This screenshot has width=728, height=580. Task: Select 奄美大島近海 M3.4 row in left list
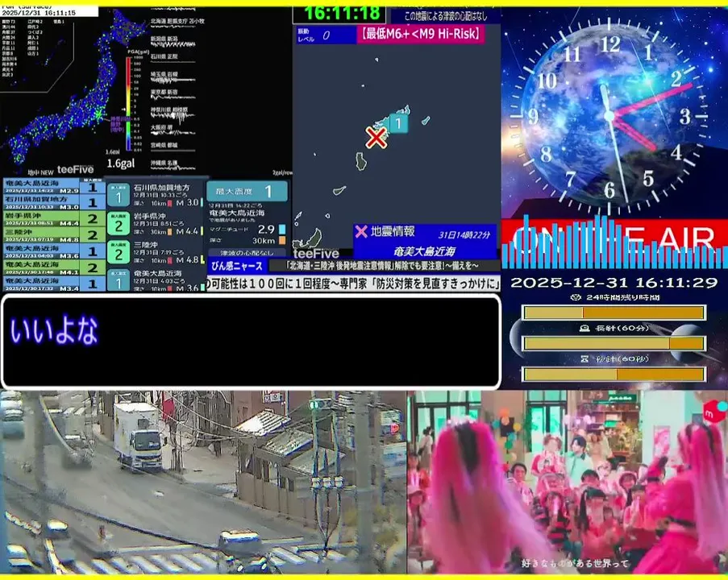coord(53,284)
